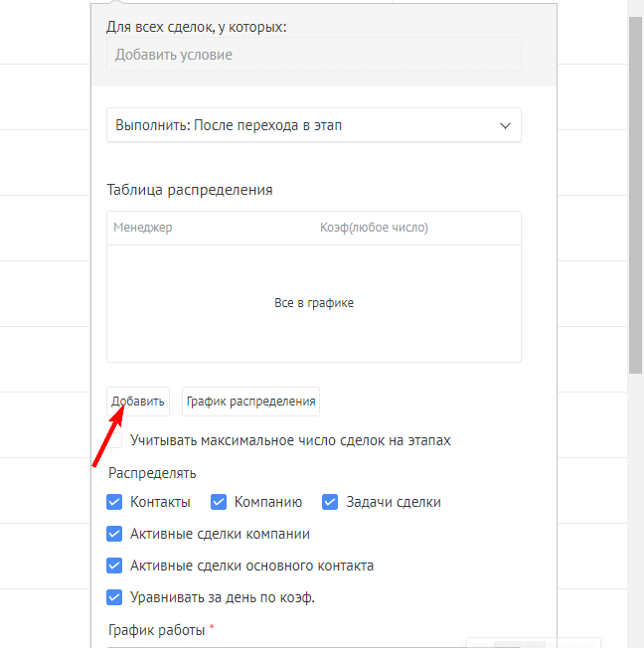This screenshot has width=644, height=648.
Task: Click the 'Все в графике' empty table text
Action: point(313,303)
